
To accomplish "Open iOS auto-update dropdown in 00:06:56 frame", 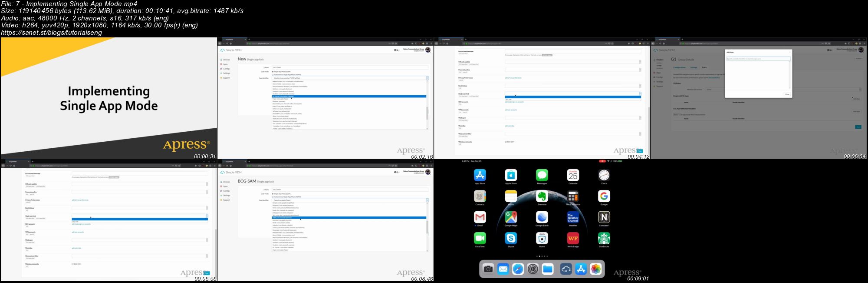I will pos(140,184).
